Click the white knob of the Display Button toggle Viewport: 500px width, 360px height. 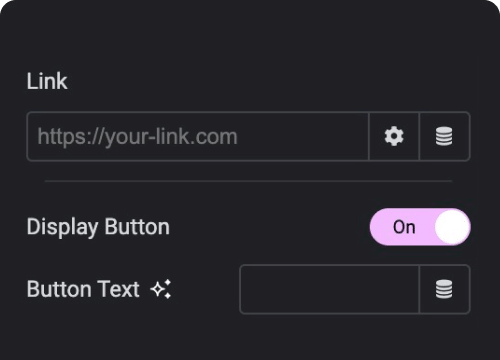452,227
